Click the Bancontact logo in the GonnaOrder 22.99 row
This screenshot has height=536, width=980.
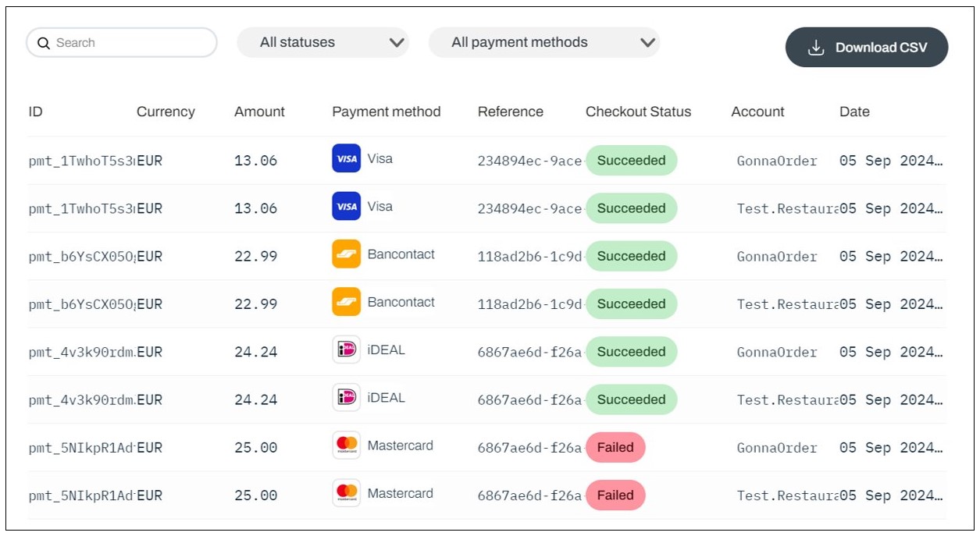tap(346, 254)
